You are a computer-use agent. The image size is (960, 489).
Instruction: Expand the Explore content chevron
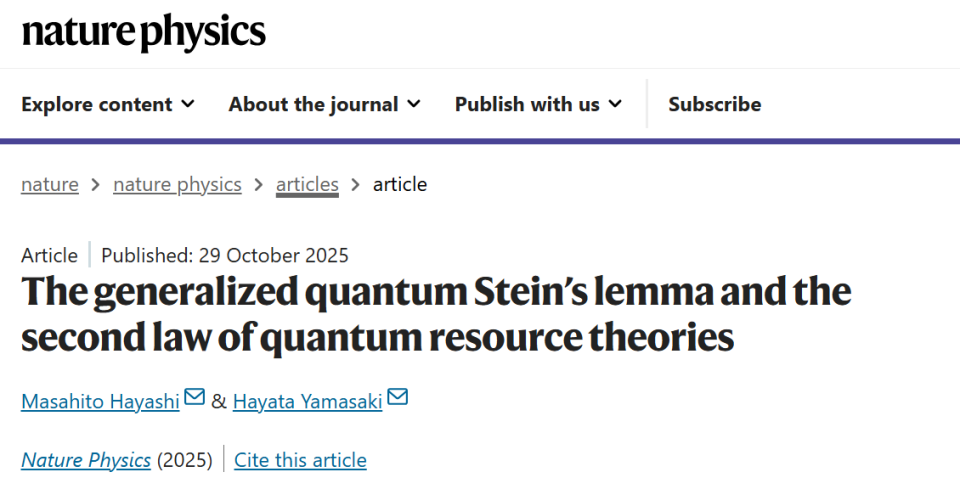click(x=188, y=104)
